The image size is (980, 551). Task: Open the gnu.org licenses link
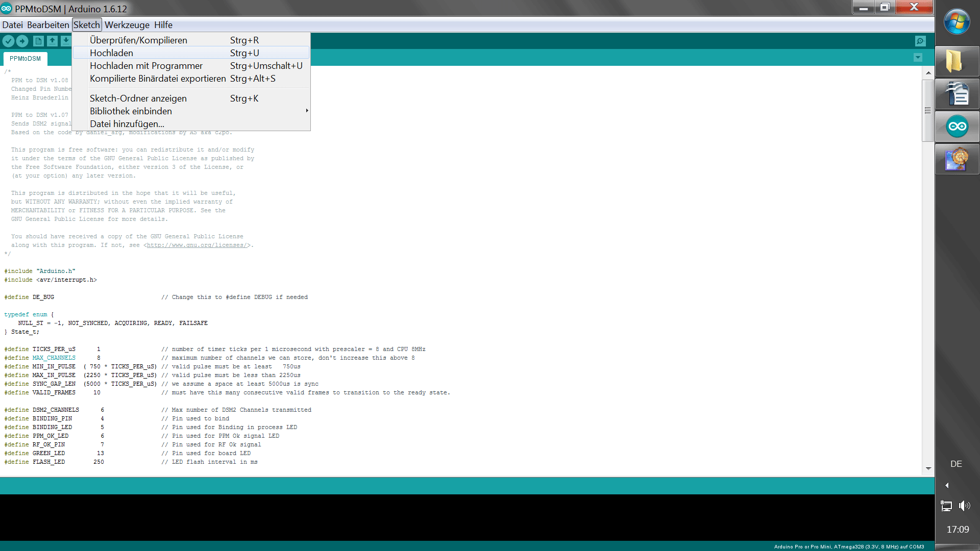(x=197, y=245)
